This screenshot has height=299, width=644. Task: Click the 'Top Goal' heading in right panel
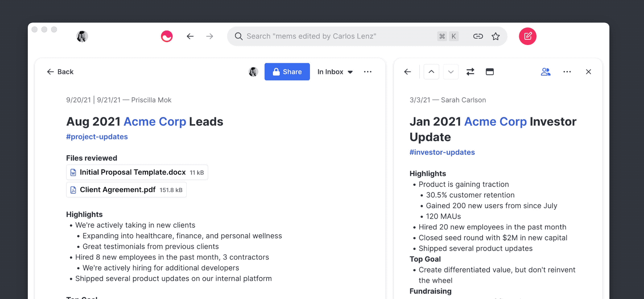(x=425, y=259)
